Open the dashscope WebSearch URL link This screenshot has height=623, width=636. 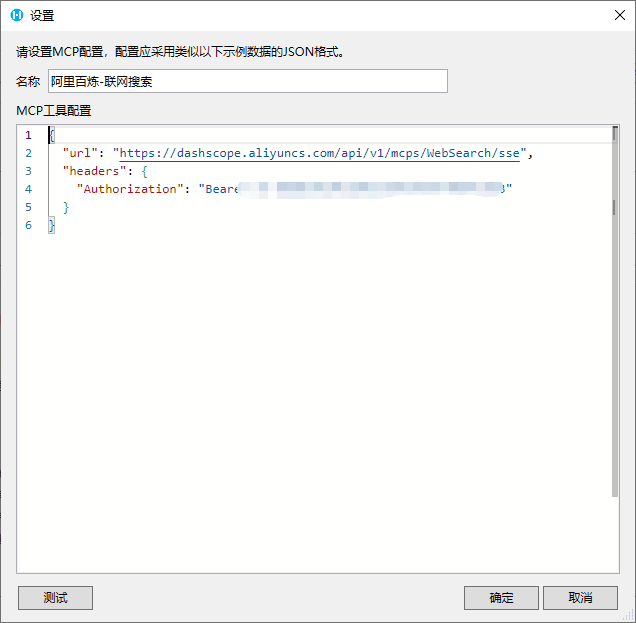[x=320, y=153]
